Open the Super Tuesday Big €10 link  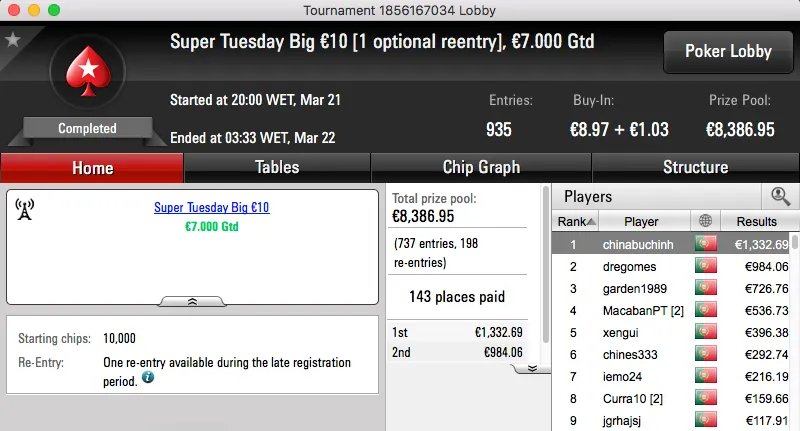(211, 208)
